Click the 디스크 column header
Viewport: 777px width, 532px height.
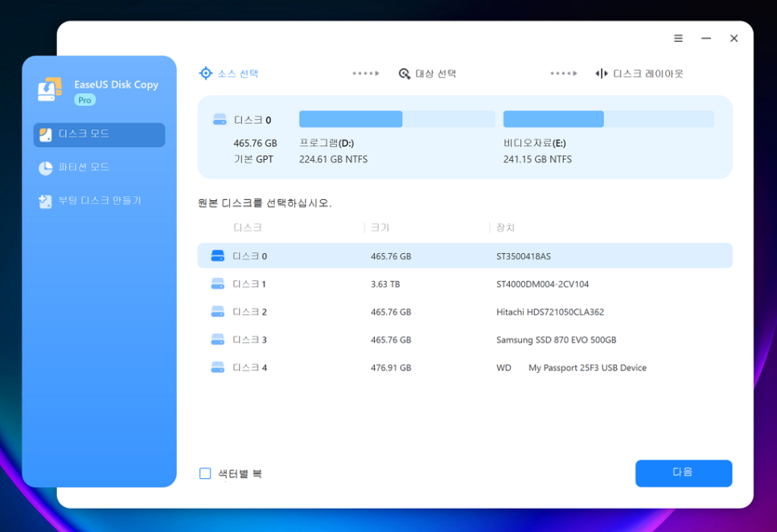click(x=248, y=227)
